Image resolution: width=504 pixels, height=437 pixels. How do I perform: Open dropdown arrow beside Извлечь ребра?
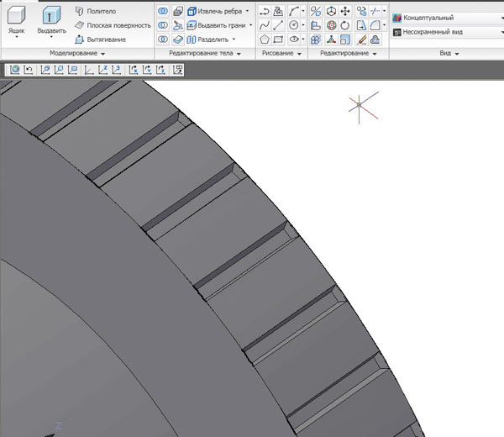click(x=247, y=11)
